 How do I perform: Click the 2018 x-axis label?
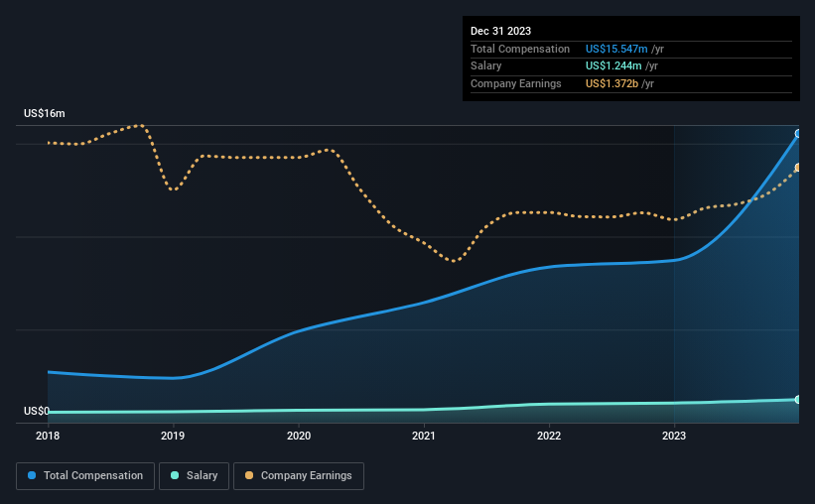(x=48, y=436)
